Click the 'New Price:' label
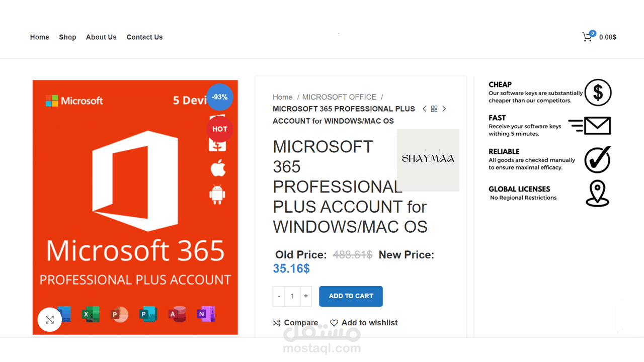The height and width of the screenshot is (362, 644). click(x=407, y=255)
